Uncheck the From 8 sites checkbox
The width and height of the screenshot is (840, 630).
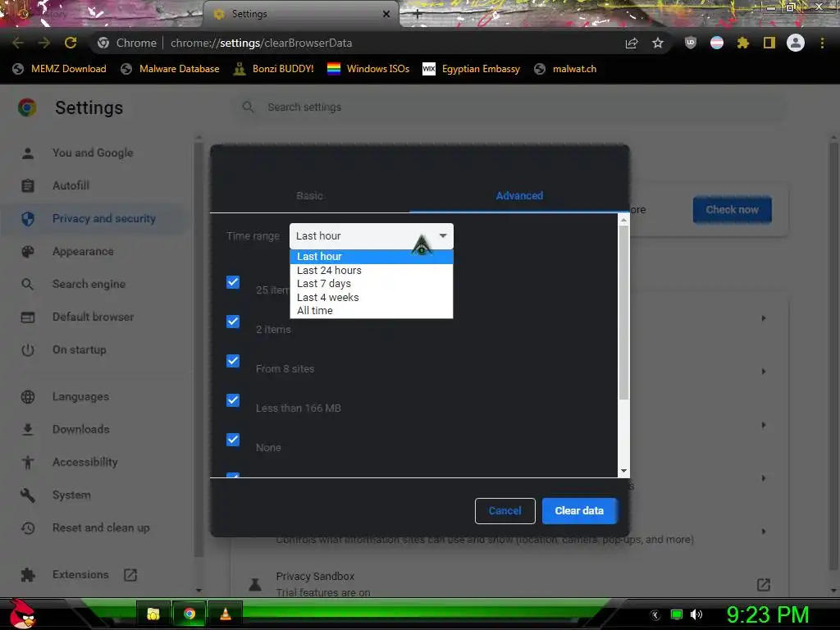click(x=232, y=361)
